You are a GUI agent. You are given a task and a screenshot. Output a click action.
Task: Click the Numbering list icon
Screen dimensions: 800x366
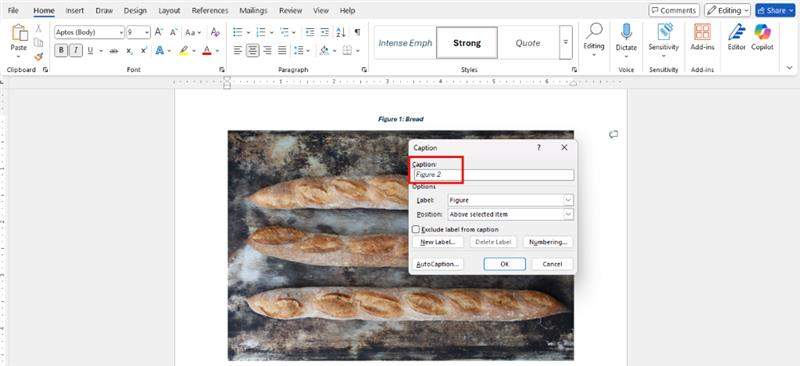click(x=261, y=32)
